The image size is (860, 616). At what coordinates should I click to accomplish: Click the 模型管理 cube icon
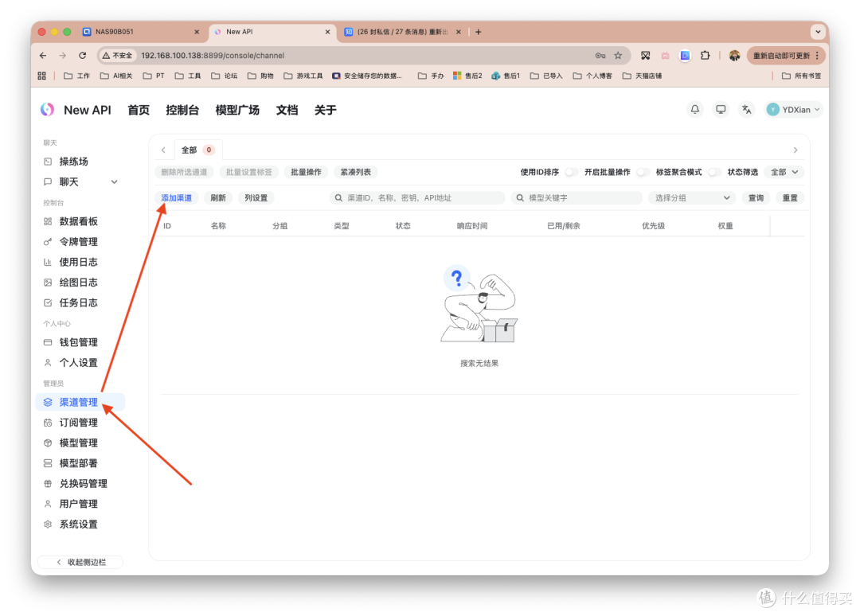point(48,443)
